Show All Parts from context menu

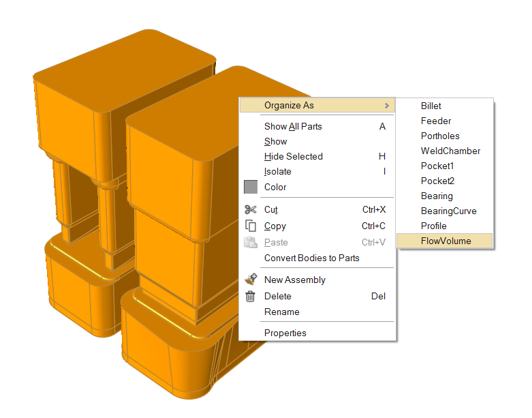[x=293, y=126]
